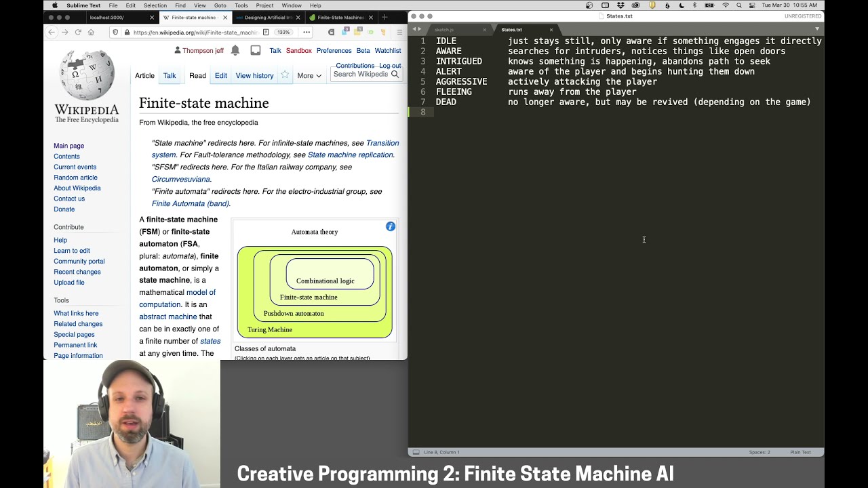The image size is (868, 488).
Task: Open the Wi-Fi menu bar icon
Action: pos(726,5)
